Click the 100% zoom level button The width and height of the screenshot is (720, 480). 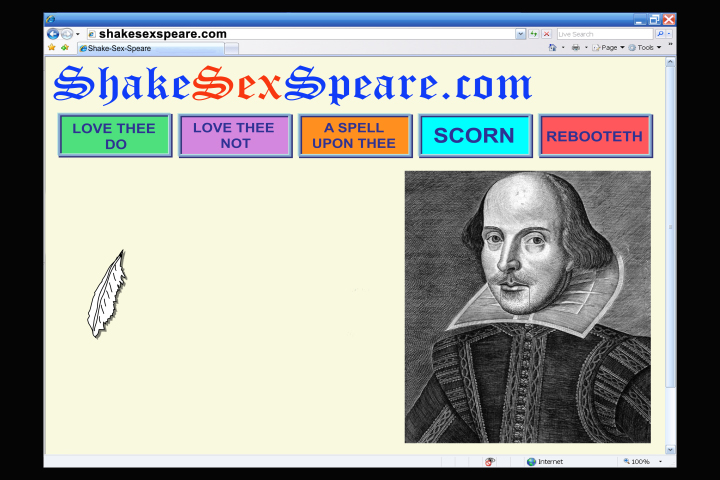[637, 462]
